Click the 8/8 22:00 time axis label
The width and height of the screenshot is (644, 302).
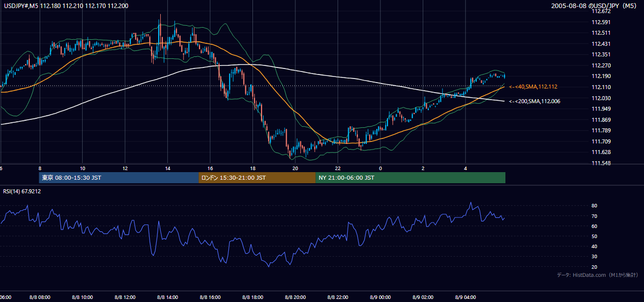click(x=338, y=297)
